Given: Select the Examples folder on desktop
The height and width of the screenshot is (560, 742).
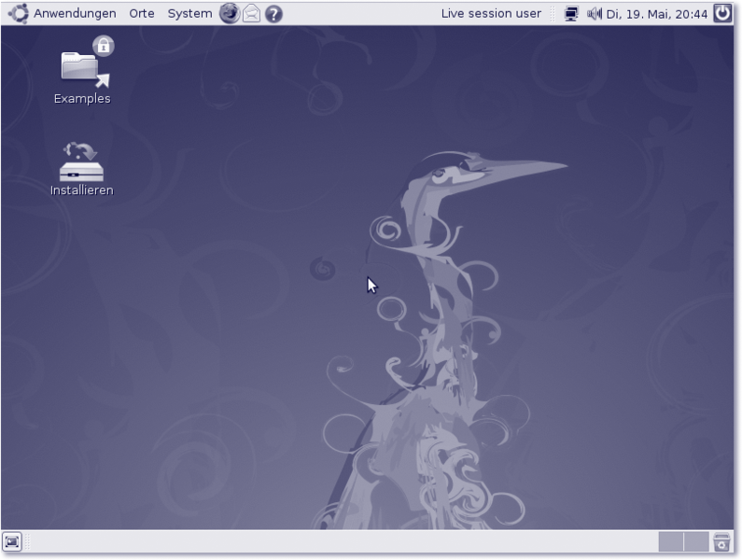Looking at the screenshot, I should click(82, 71).
